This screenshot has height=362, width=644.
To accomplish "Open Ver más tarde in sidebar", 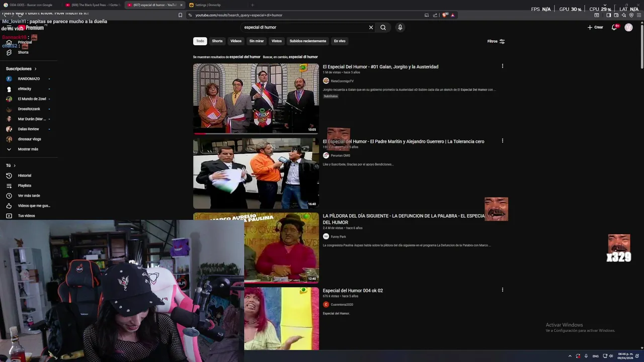I will (x=29, y=196).
